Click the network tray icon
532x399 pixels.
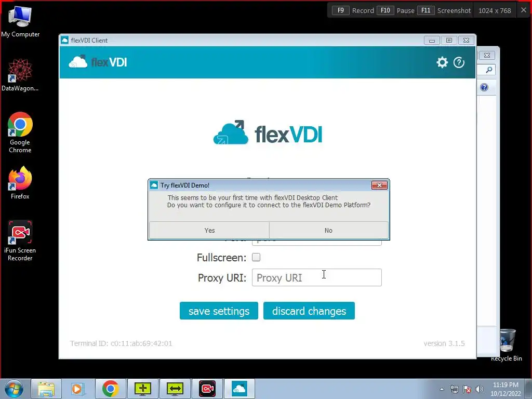[x=454, y=389]
